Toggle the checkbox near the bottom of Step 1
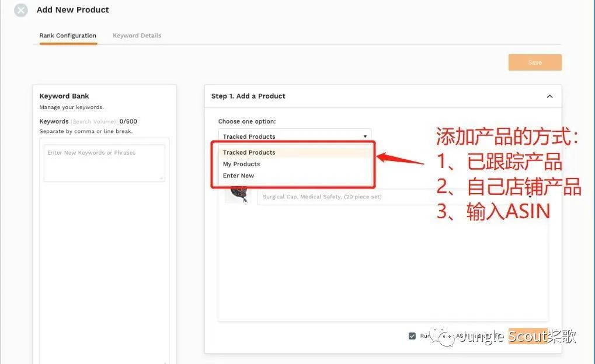The image size is (595, 364). [412, 335]
